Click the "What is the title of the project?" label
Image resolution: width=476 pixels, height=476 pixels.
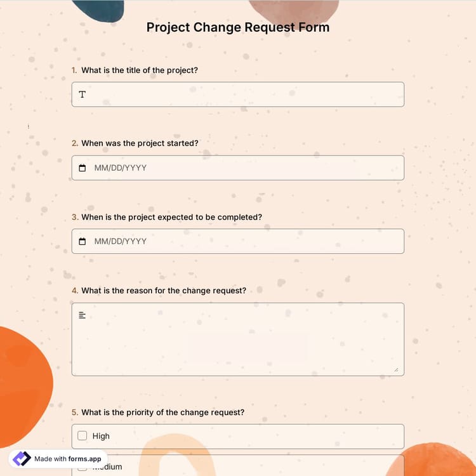(x=140, y=70)
